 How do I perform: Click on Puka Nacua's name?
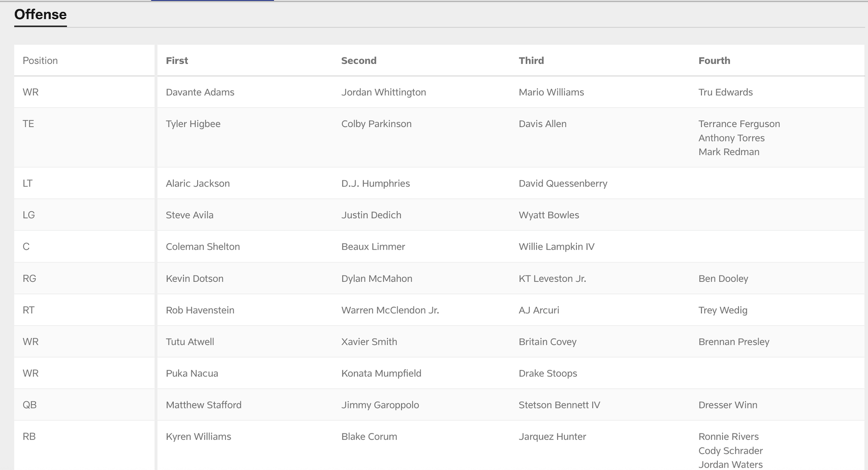click(192, 373)
